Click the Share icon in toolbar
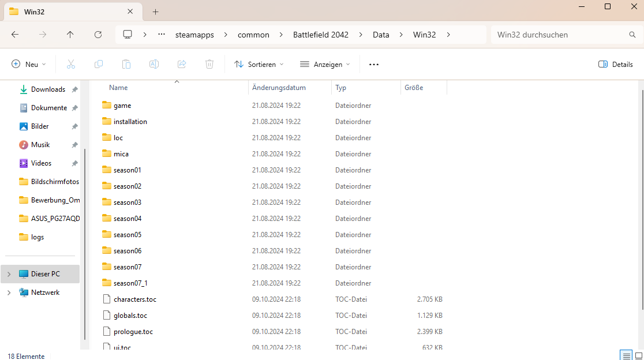This screenshot has height=360, width=644. [182, 64]
